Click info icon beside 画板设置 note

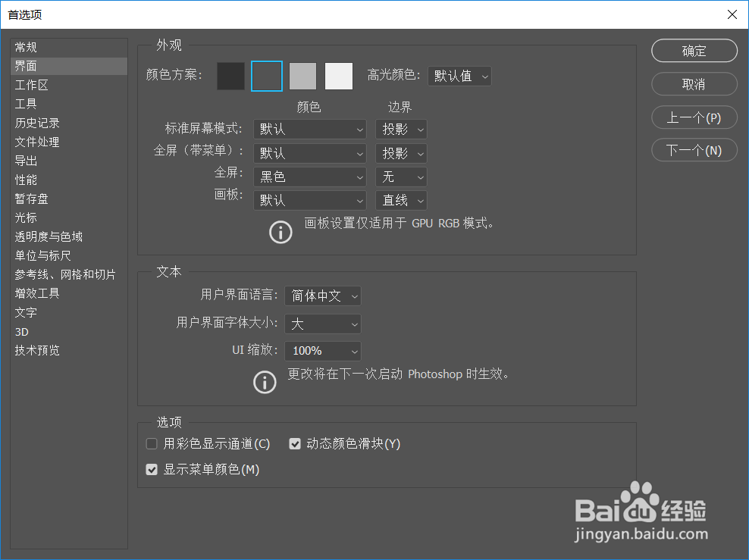[x=280, y=233]
